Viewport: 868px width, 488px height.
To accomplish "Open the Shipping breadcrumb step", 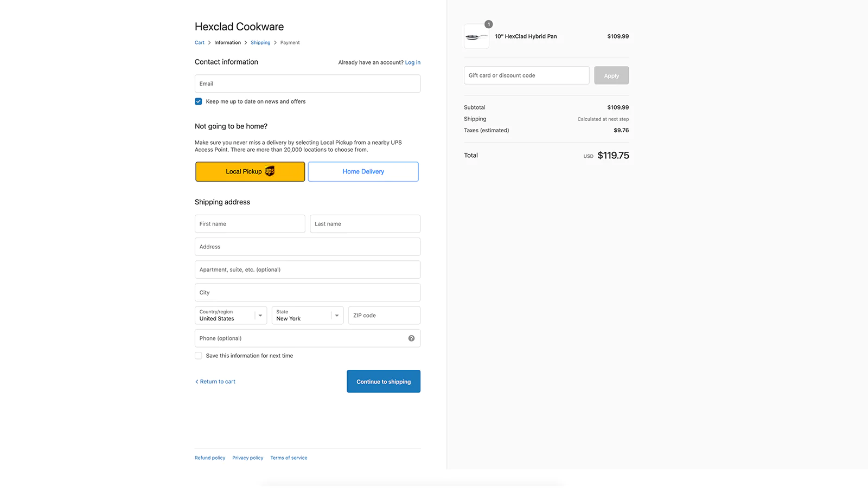I will tap(260, 43).
